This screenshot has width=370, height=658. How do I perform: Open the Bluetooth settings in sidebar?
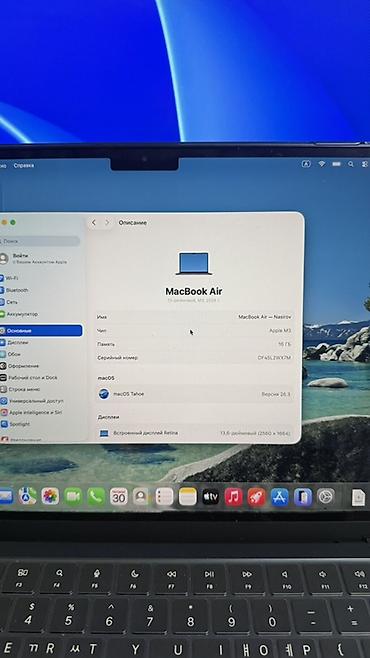17,290
